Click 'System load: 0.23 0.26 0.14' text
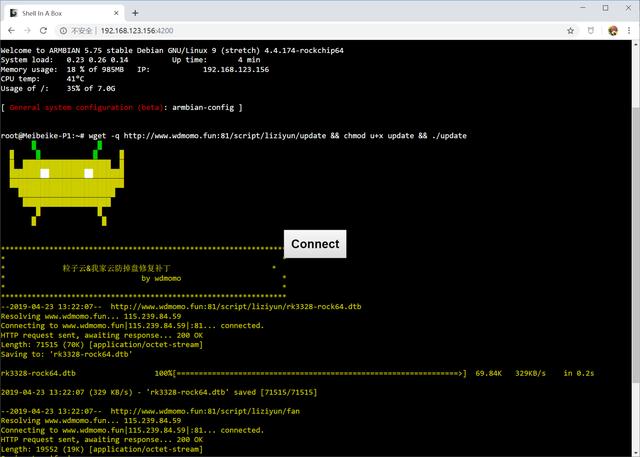The height and width of the screenshot is (457, 640). click(x=64, y=60)
